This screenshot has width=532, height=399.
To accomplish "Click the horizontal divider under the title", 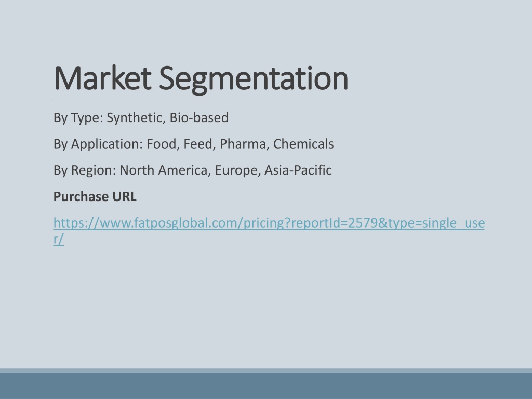I will point(270,101).
